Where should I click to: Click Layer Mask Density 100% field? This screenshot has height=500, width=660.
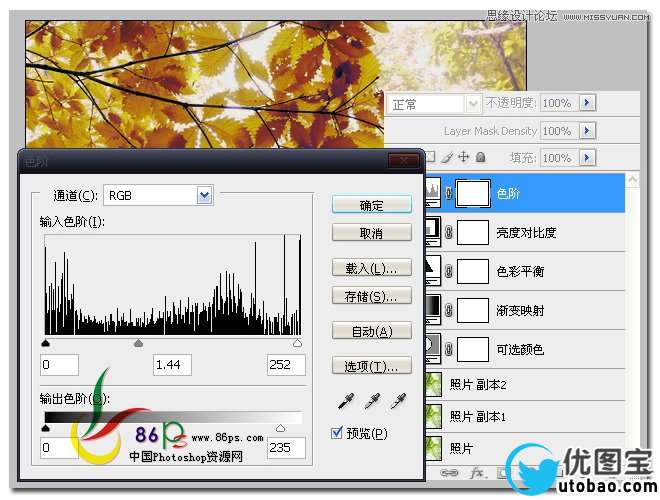(559, 131)
